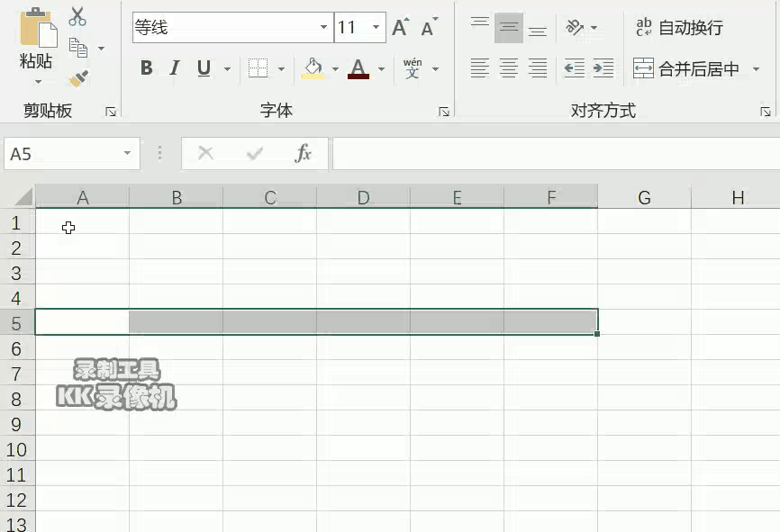
Task: Toggle 自动换行 wrap text
Action: click(x=679, y=27)
